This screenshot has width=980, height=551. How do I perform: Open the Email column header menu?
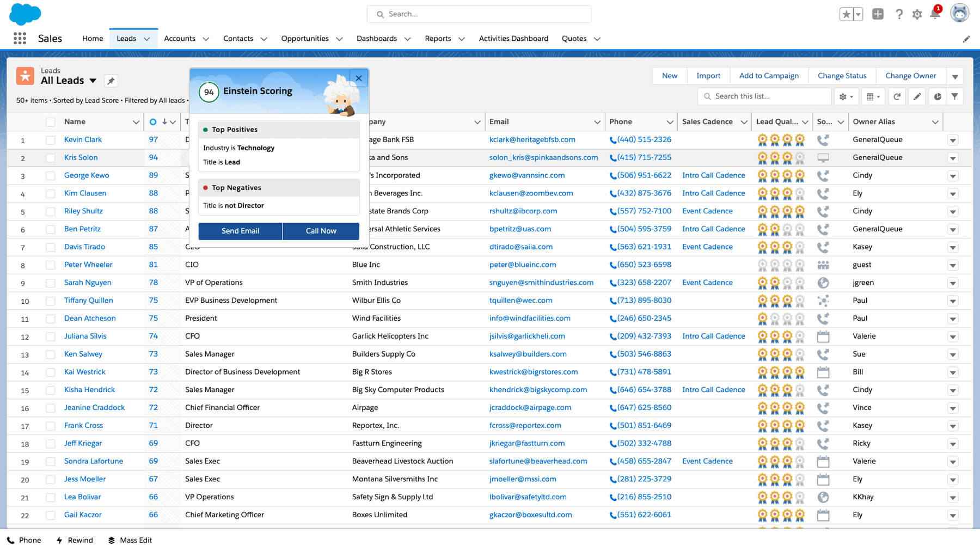pos(597,122)
